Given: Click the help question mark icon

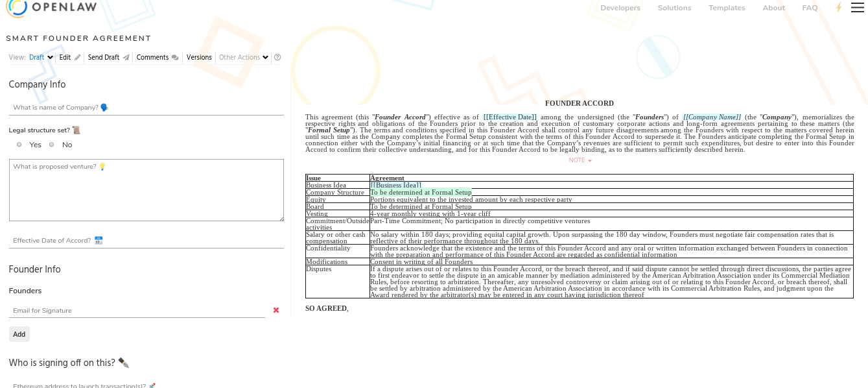Looking at the screenshot, I should [277, 57].
